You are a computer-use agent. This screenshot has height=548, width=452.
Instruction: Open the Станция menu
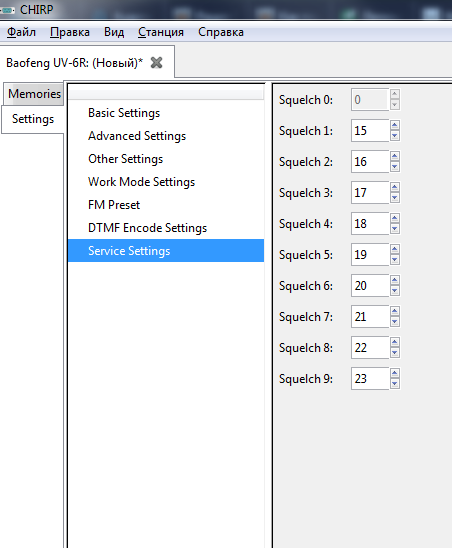click(x=161, y=32)
